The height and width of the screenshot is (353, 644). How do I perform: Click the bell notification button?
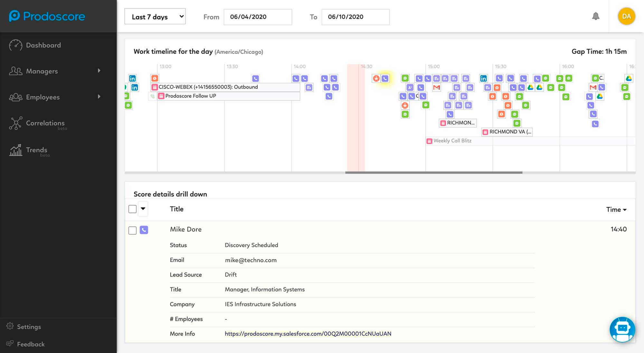tap(596, 16)
